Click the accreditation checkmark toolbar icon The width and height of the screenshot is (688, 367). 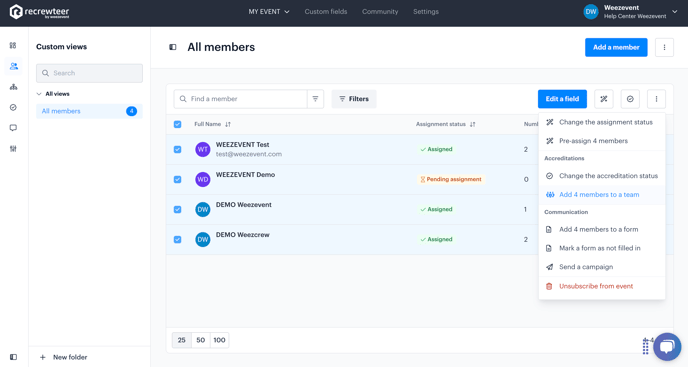click(630, 99)
